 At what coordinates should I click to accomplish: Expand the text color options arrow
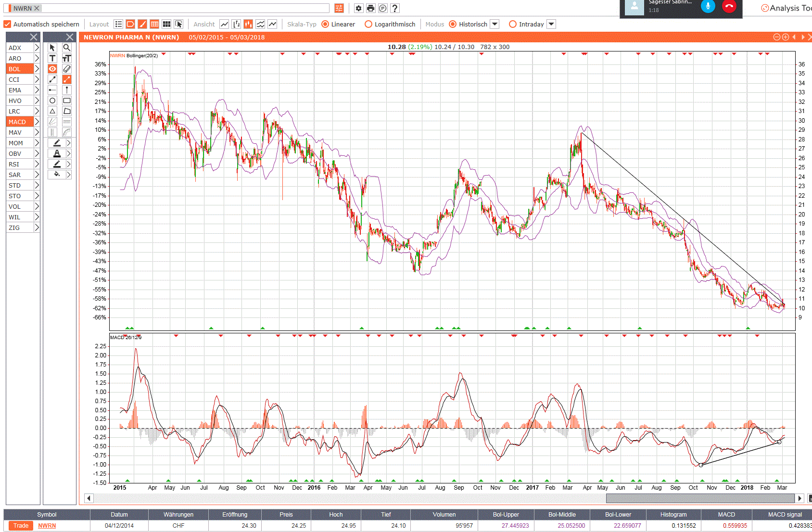pos(69,153)
